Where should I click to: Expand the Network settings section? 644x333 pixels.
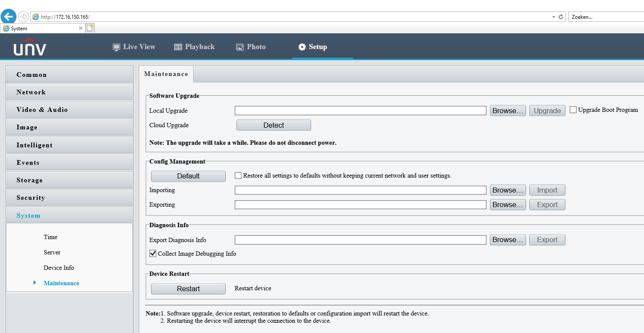(70, 92)
